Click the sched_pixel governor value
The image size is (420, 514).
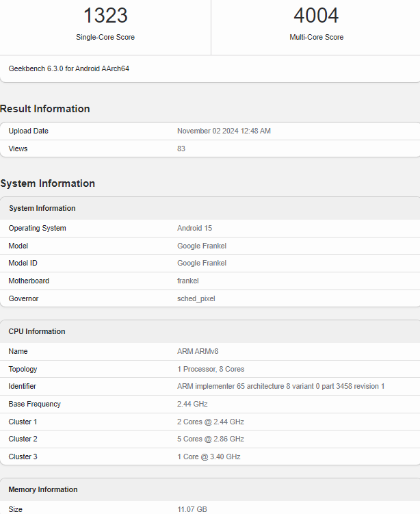point(196,298)
